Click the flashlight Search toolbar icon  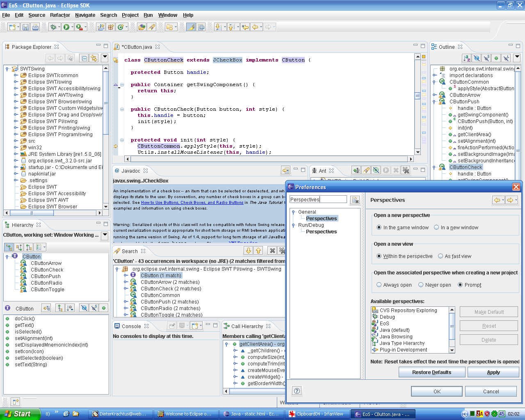[152, 27]
